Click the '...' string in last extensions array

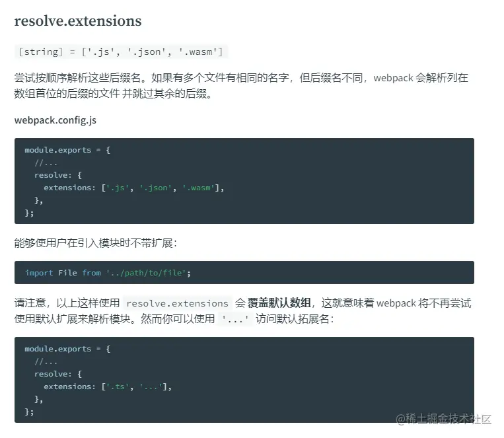(x=151, y=387)
